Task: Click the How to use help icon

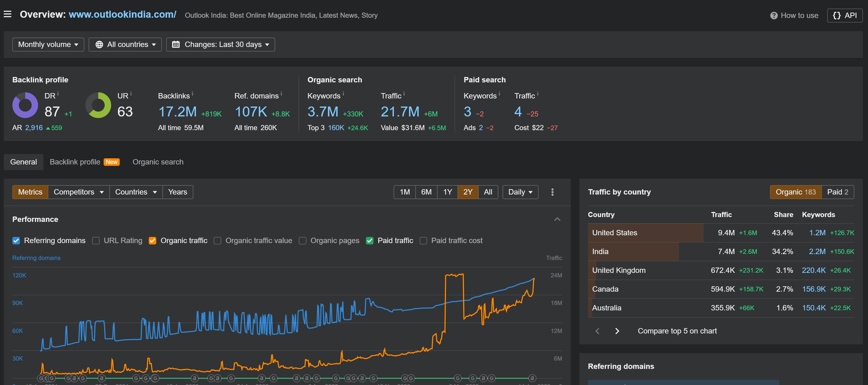Action: [x=774, y=16]
